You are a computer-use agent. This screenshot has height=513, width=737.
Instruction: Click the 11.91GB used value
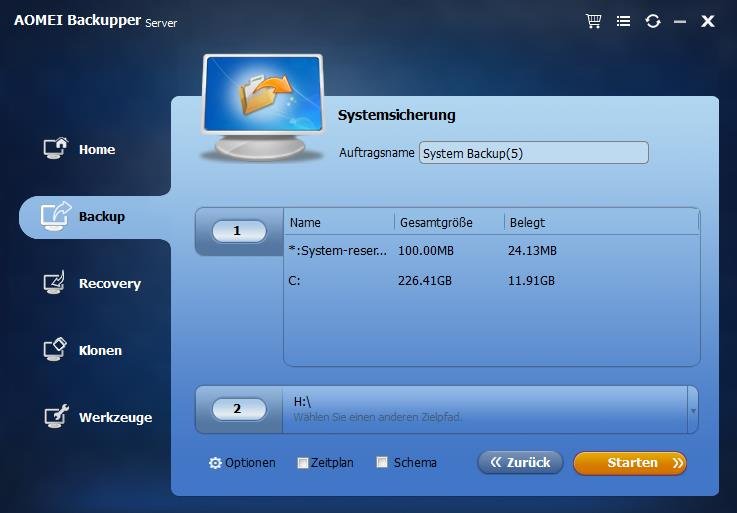tap(531, 281)
